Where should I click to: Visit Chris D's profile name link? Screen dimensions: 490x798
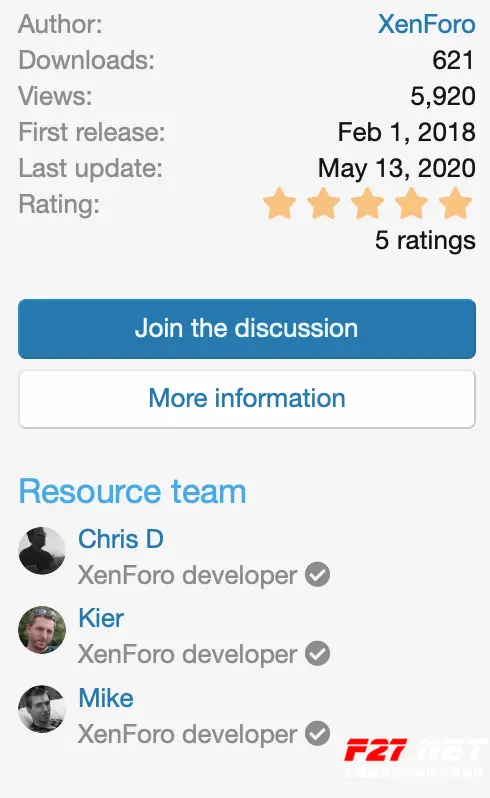tap(121, 539)
